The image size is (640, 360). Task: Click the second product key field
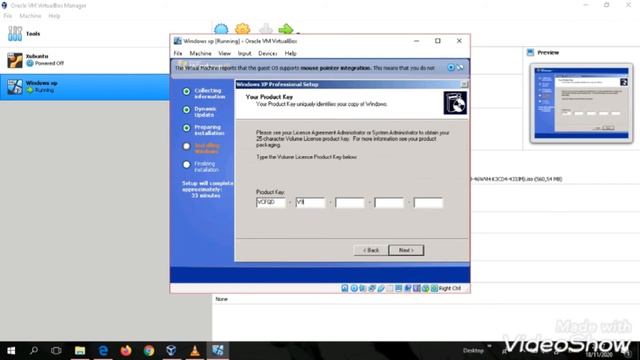click(310, 202)
